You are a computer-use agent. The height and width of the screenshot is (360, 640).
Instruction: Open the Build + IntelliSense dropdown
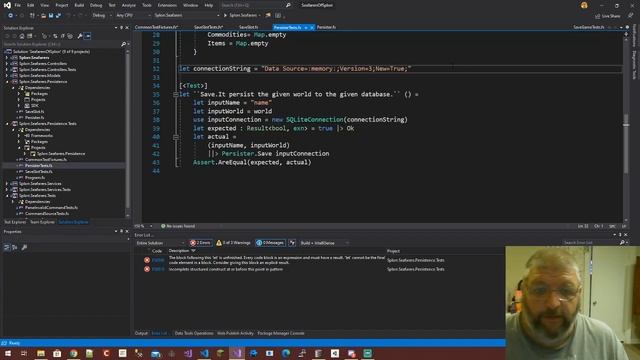[324, 243]
